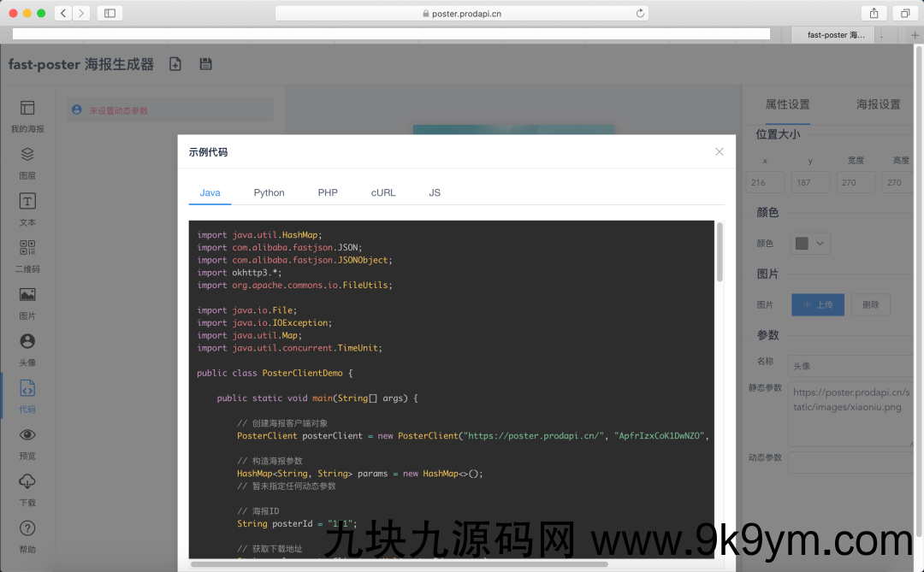Open the cURL example tab
This screenshot has width=924, height=572.
383,192
